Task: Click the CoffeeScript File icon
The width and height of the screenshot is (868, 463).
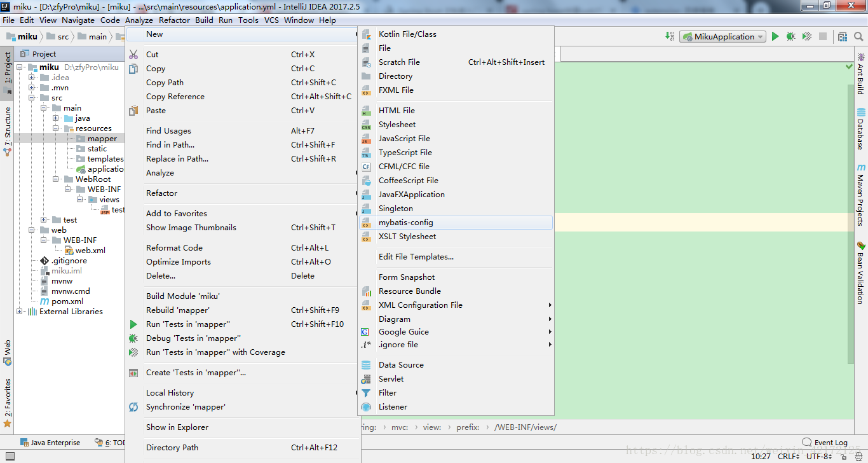Action: click(x=366, y=181)
